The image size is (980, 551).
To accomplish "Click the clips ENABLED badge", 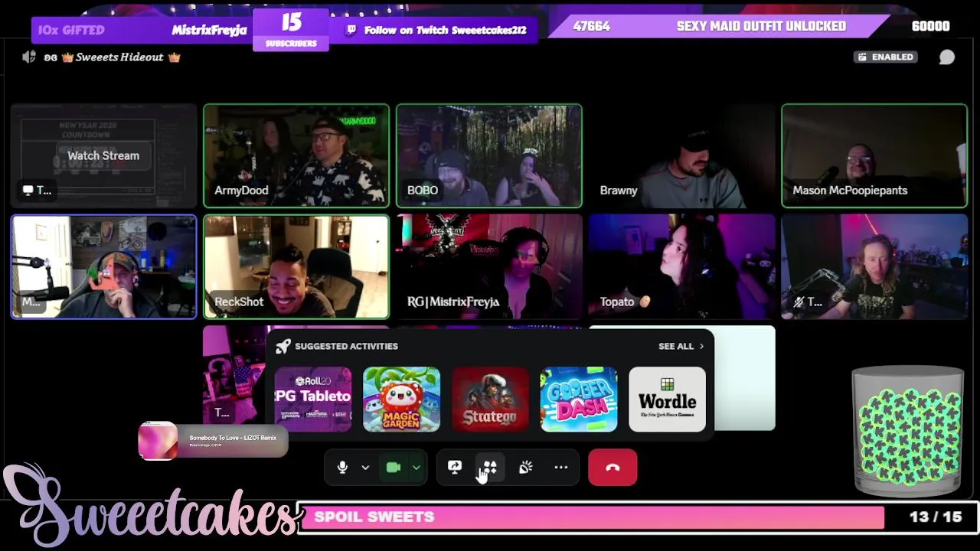I will coord(886,57).
